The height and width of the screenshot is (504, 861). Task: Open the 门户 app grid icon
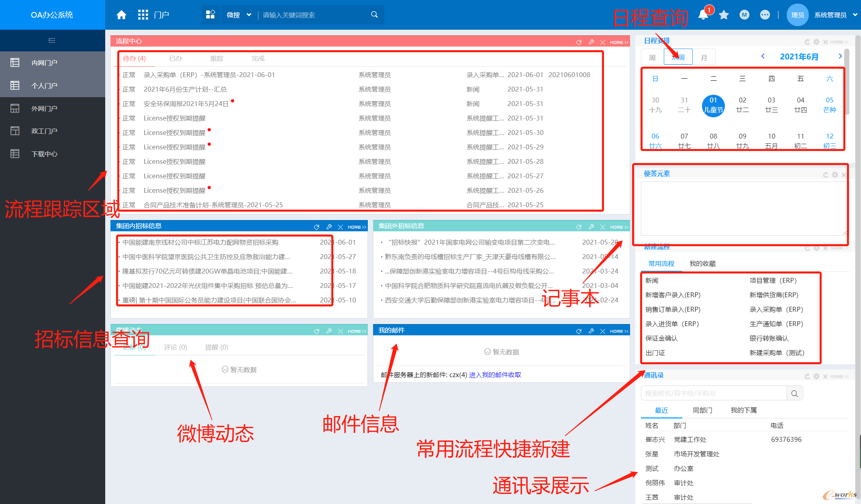(143, 15)
